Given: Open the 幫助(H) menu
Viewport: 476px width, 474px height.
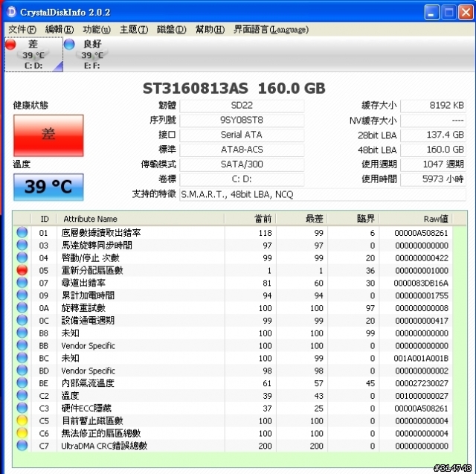Looking at the screenshot, I should 210,30.
